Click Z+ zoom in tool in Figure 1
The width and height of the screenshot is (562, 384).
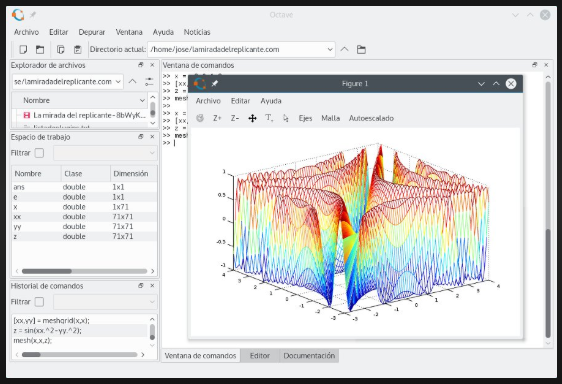[217, 118]
